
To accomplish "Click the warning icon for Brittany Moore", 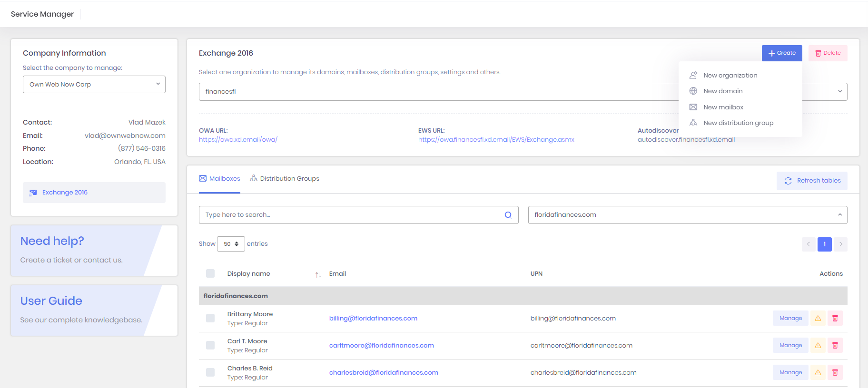I will [818, 318].
